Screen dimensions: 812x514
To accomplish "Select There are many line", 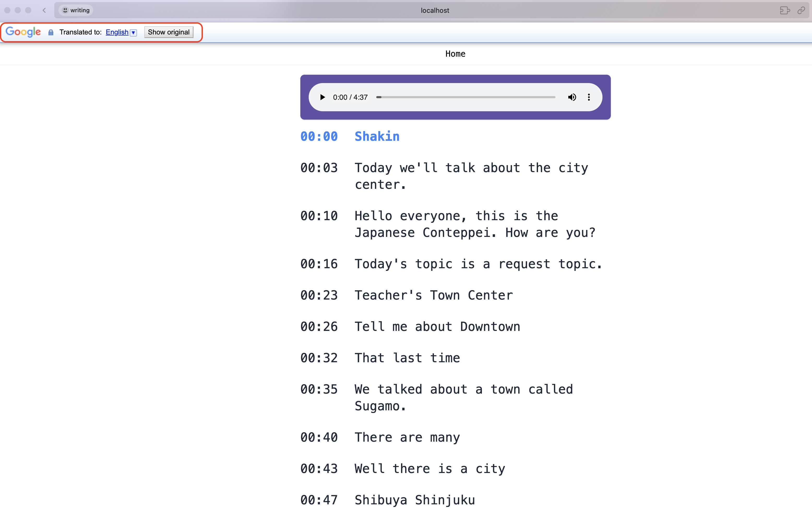I will click(407, 437).
